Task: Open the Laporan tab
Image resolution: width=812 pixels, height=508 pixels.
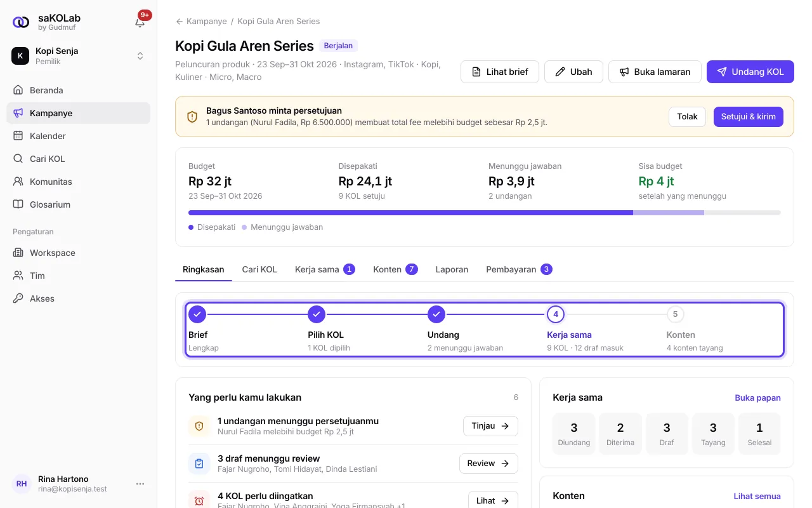Action: coord(452,269)
